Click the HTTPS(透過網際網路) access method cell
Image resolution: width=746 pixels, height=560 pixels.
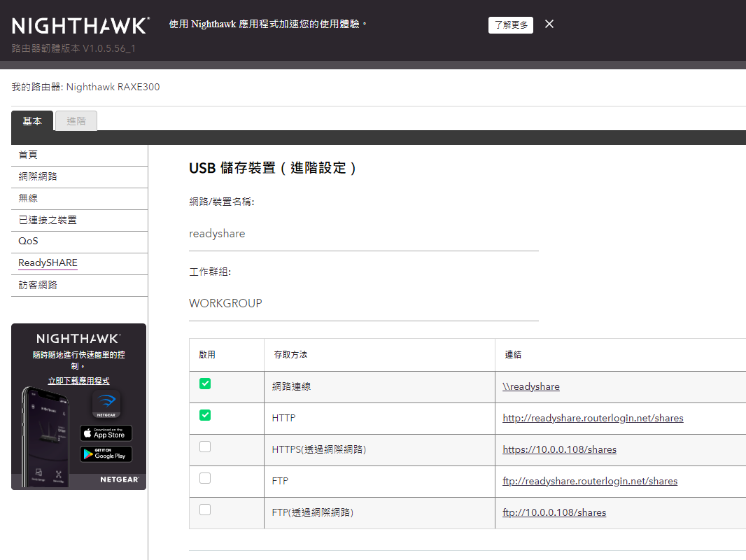tap(379, 449)
